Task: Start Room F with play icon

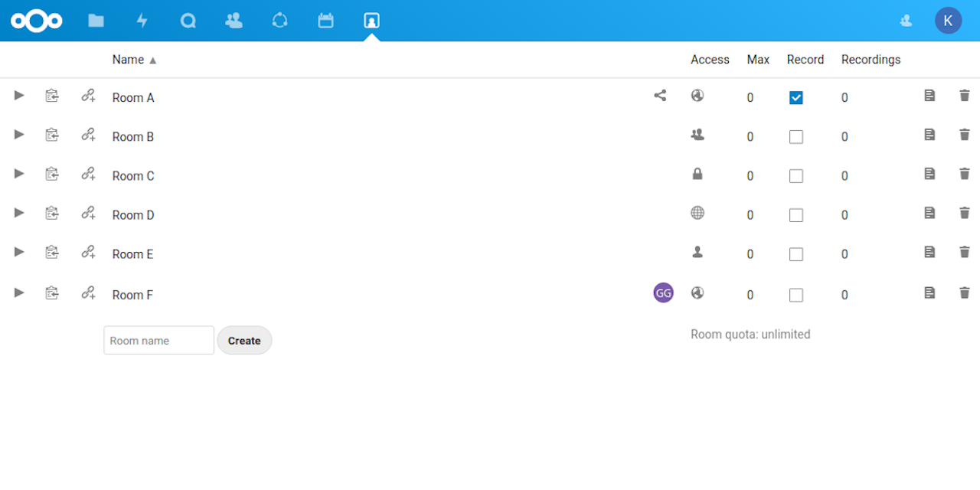Action: 19,292
